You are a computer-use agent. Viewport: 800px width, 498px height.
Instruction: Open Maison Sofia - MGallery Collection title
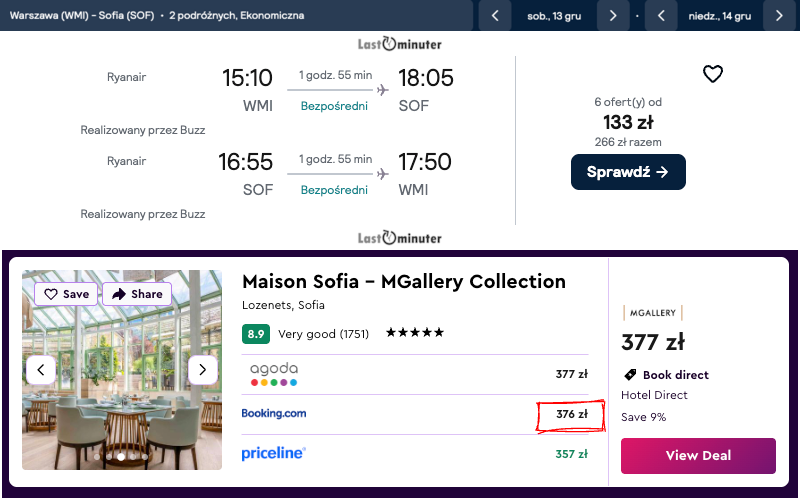[404, 281]
